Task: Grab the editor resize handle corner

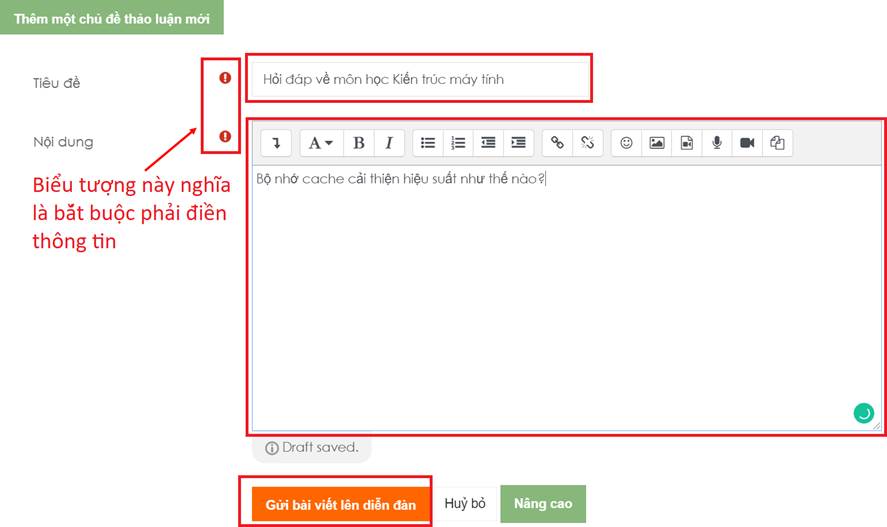Action: tap(876, 426)
